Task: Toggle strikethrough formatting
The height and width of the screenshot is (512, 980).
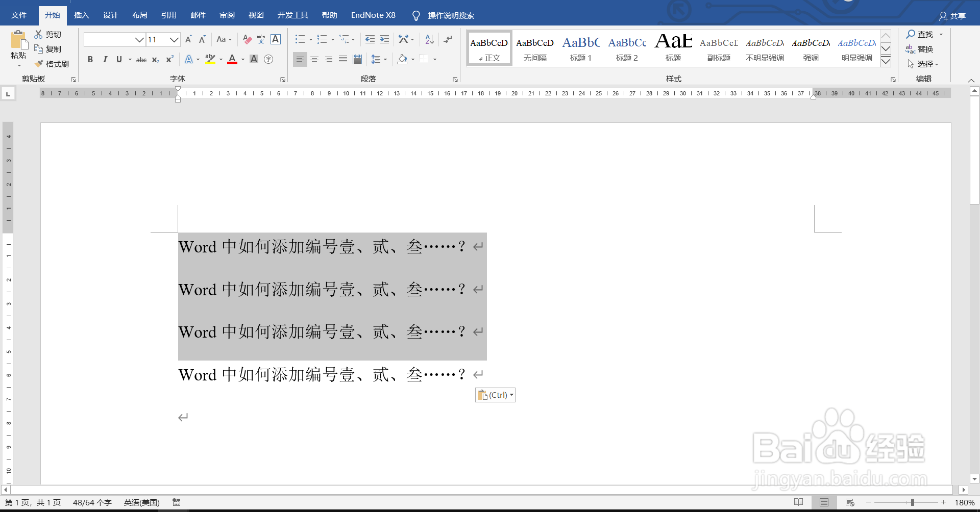Action: pyautogui.click(x=141, y=60)
